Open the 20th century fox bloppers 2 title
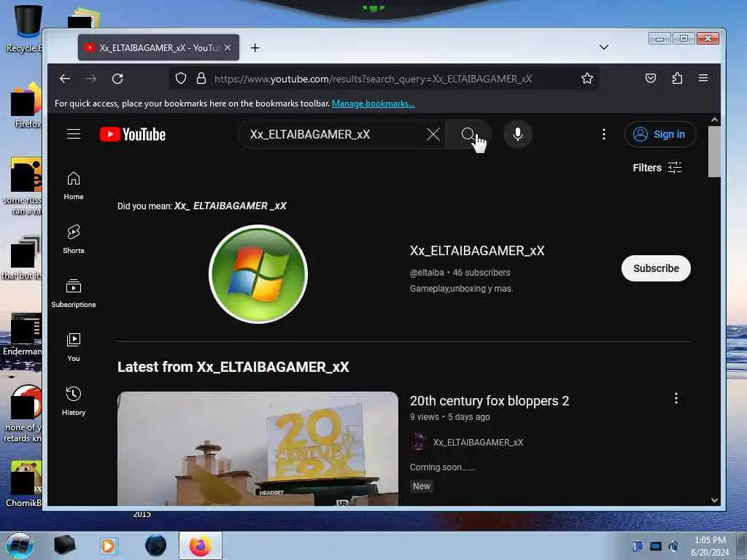The width and height of the screenshot is (747, 560). [489, 401]
